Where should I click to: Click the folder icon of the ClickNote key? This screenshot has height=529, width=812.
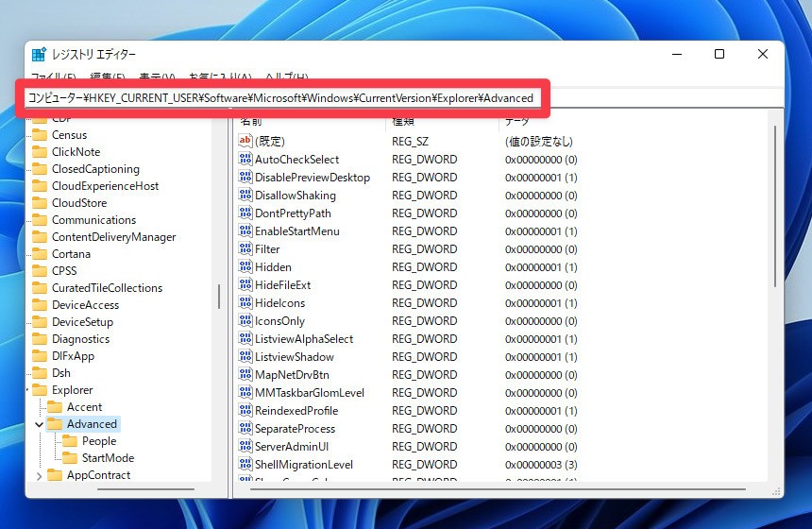pos(40,152)
